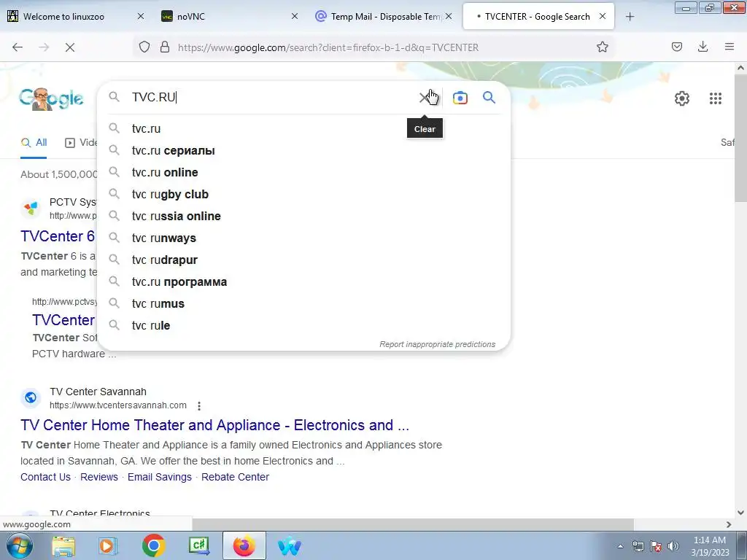Click inside the Google search text field
The image size is (747, 560).
click(271, 97)
